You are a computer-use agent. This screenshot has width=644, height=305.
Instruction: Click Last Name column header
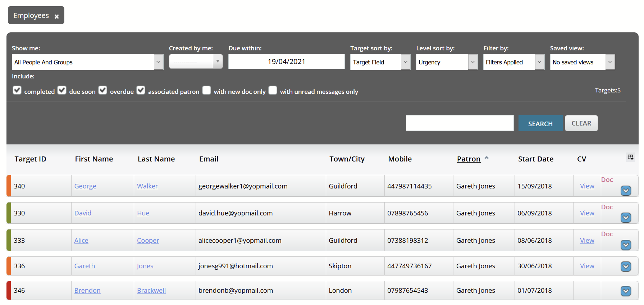point(156,159)
